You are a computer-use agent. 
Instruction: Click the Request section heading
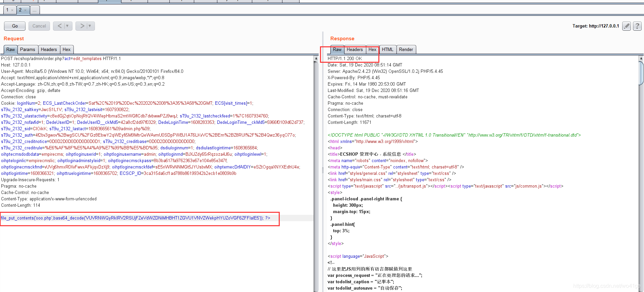tap(14, 39)
